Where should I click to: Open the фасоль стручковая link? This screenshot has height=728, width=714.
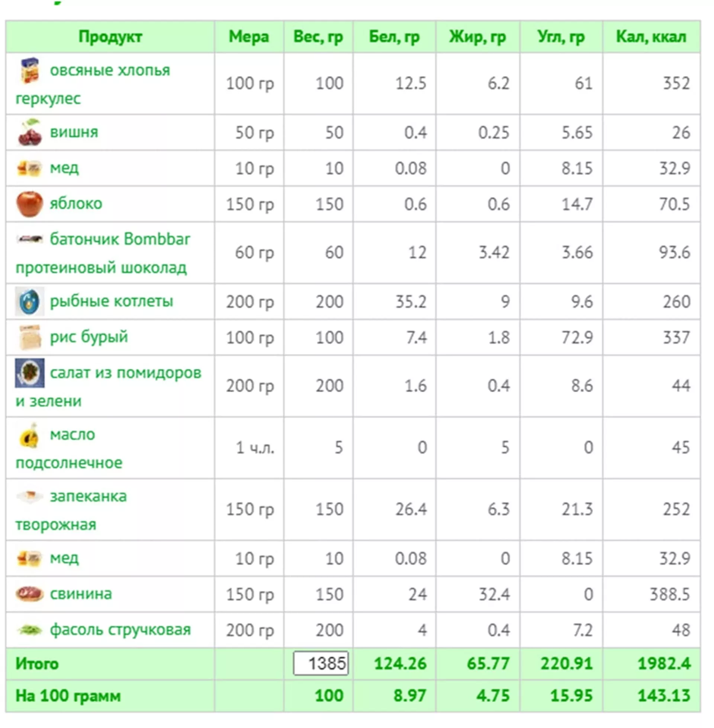[120, 630]
